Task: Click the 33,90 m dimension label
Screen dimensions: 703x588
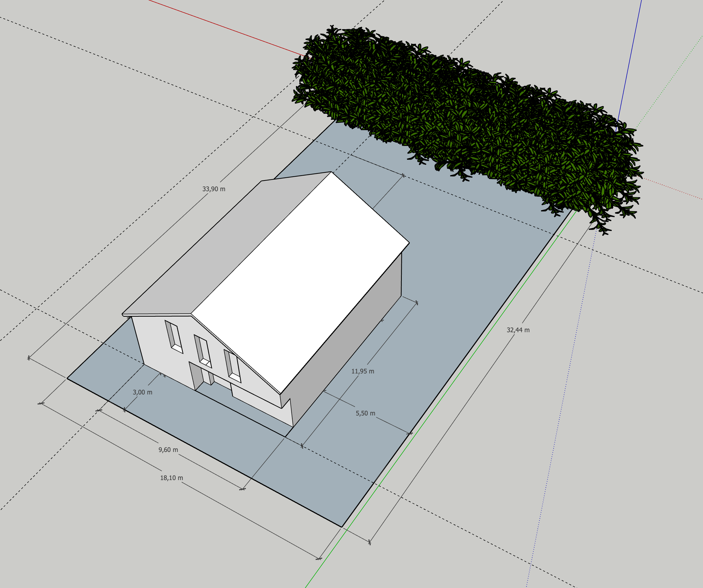Action: click(x=213, y=189)
